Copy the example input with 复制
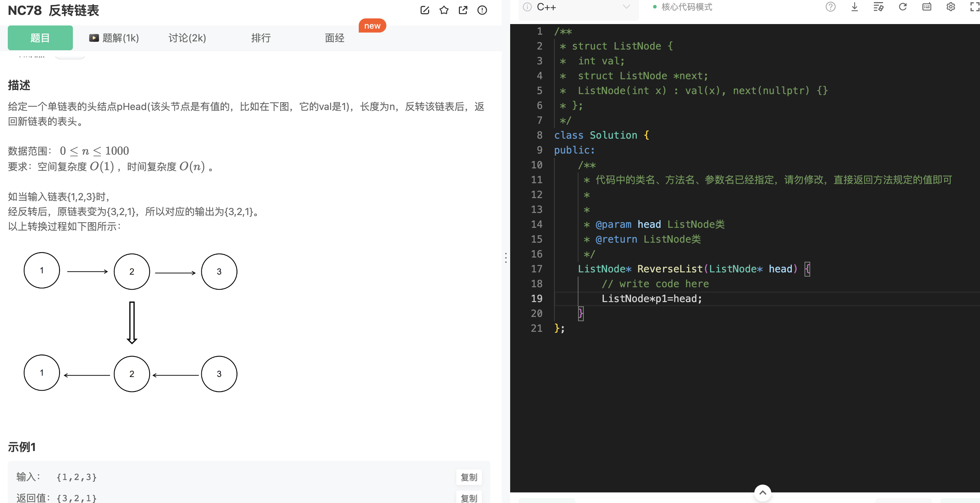This screenshot has width=980, height=503. (x=469, y=477)
